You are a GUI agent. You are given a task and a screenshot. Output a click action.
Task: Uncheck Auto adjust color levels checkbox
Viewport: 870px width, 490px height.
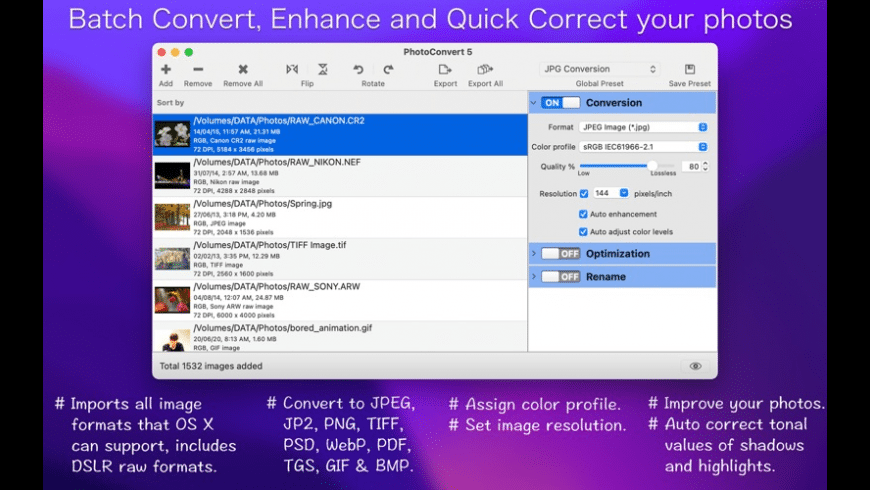(x=583, y=232)
